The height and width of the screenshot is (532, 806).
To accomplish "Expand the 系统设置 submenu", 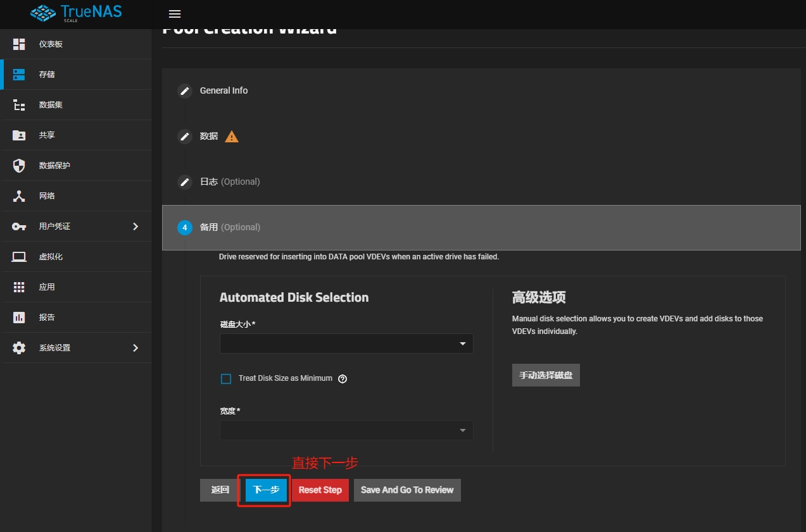I will (x=135, y=348).
